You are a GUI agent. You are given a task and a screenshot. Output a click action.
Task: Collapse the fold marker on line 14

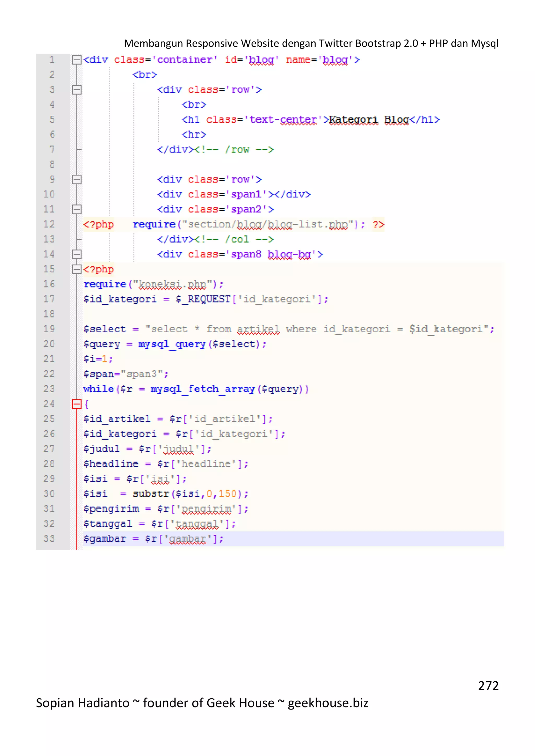[x=77, y=254]
